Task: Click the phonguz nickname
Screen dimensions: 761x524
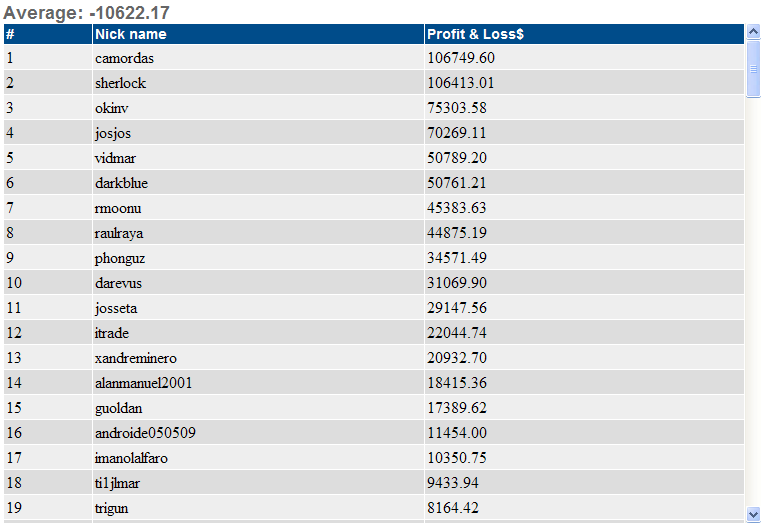Action: [120, 258]
